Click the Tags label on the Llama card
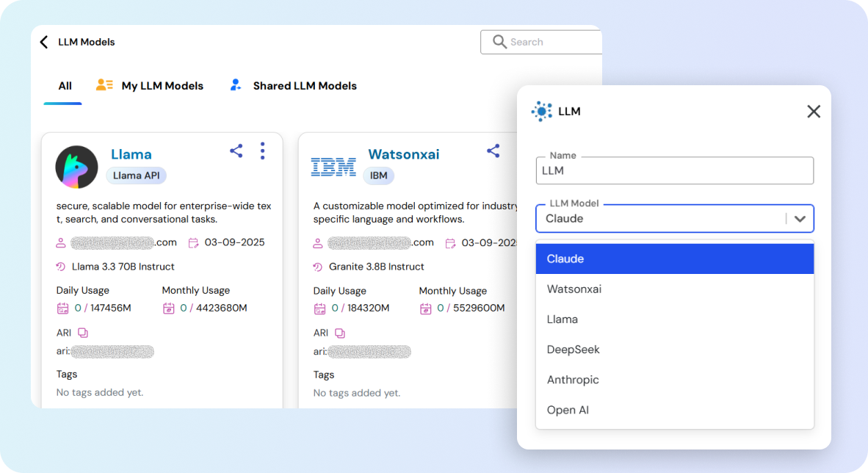Screen dimensions: 868x473 coord(66,375)
